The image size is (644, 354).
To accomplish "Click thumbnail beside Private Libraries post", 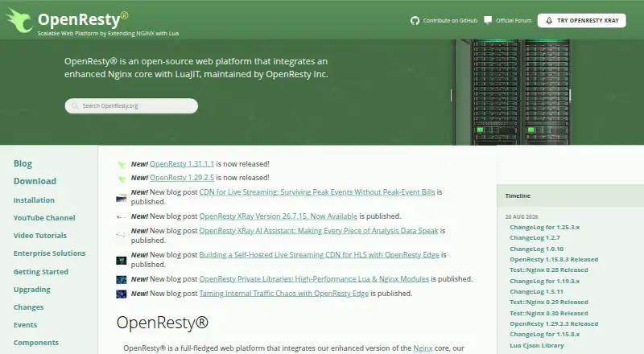I will (122, 280).
